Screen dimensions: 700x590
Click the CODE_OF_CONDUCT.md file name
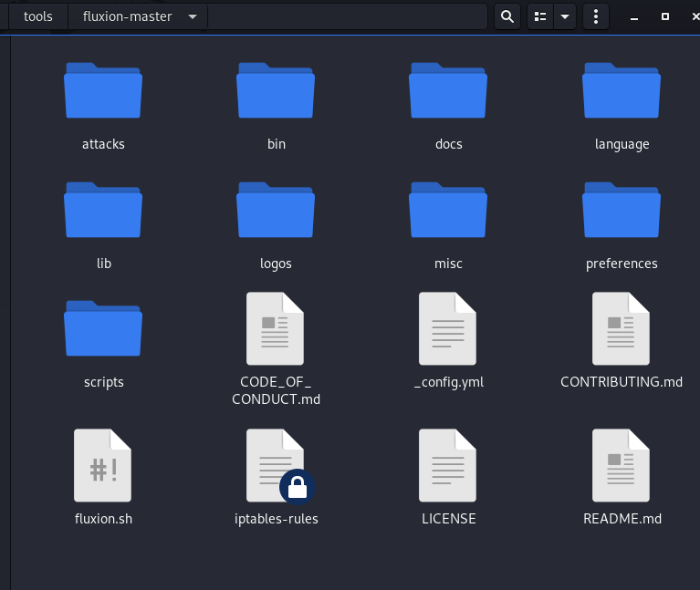pos(276,390)
